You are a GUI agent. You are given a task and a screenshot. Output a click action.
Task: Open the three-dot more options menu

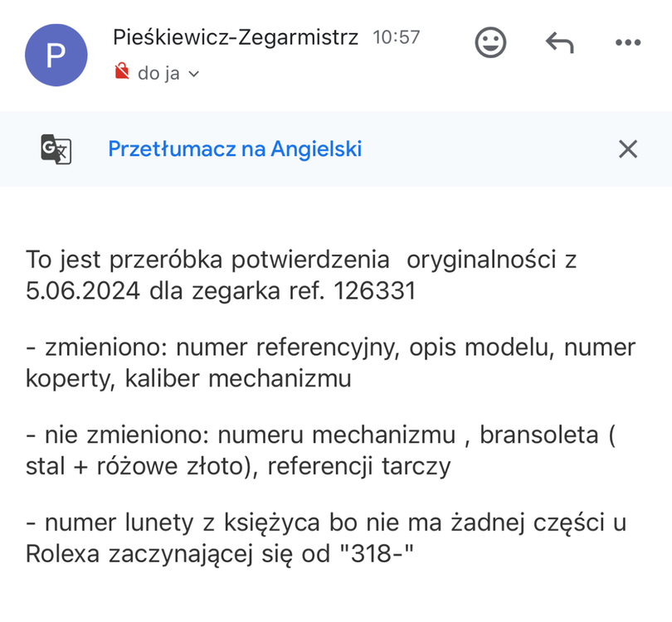click(628, 42)
